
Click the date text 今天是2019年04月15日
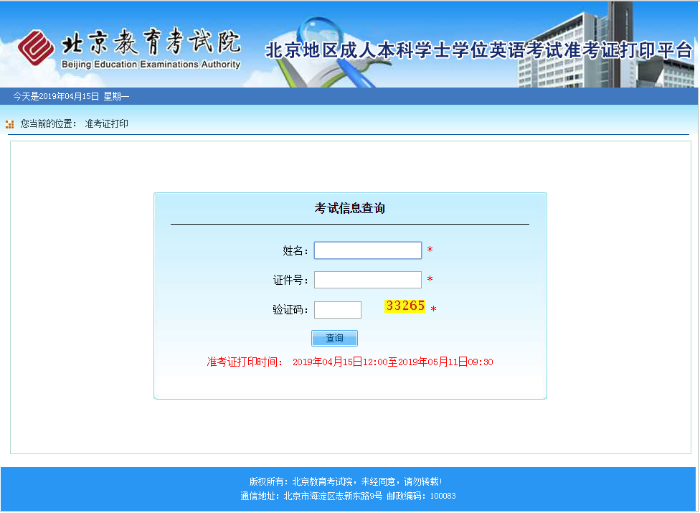click(x=71, y=96)
